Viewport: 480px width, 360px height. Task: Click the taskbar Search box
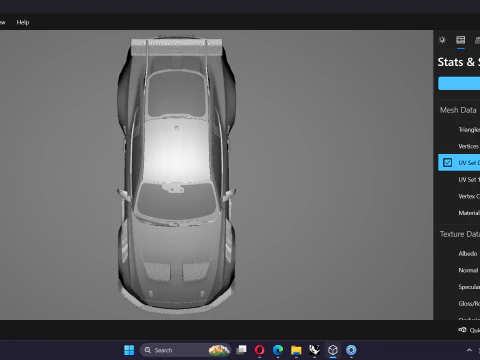click(x=185, y=350)
